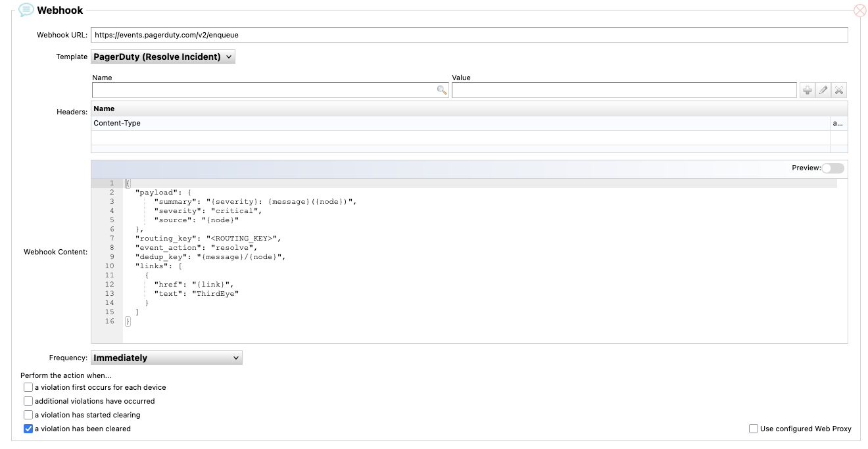The height and width of the screenshot is (449, 868).
Task: Click the magnifier icon in header Name field
Action: (x=442, y=90)
